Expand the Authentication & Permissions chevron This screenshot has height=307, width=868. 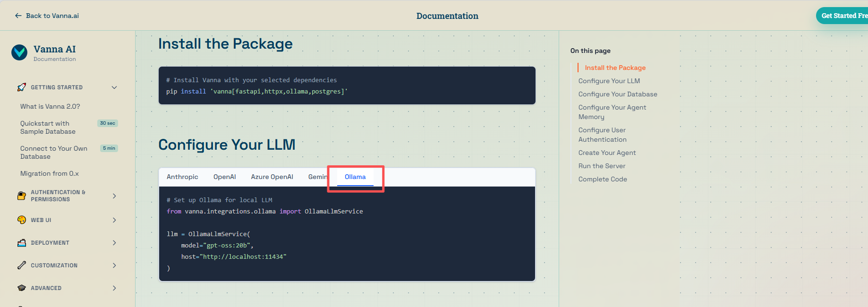(114, 196)
